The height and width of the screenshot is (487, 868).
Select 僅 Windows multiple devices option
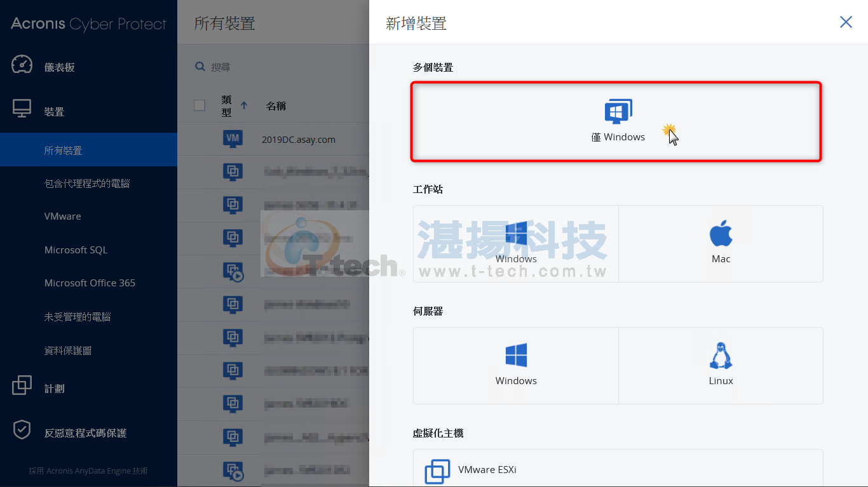pos(616,121)
